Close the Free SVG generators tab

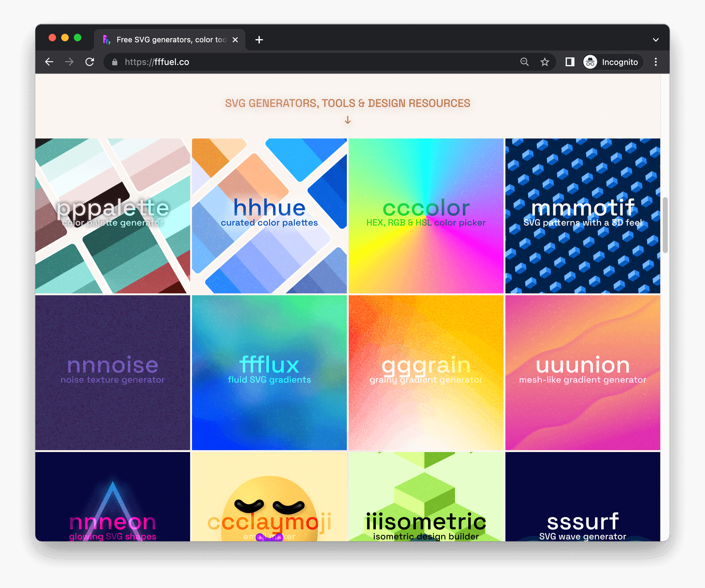(x=235, y=40)
